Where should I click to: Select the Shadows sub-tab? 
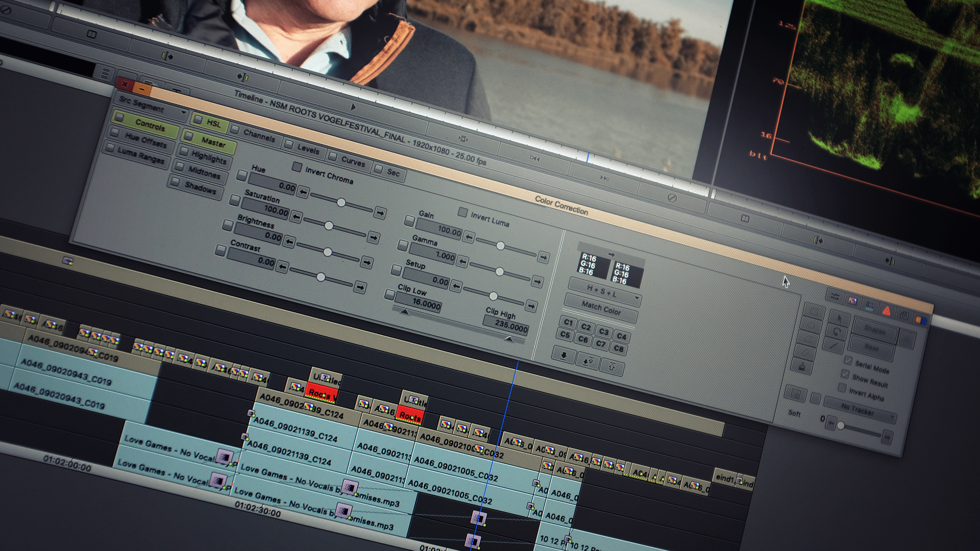pyautogui.click(x=195, y=188)
